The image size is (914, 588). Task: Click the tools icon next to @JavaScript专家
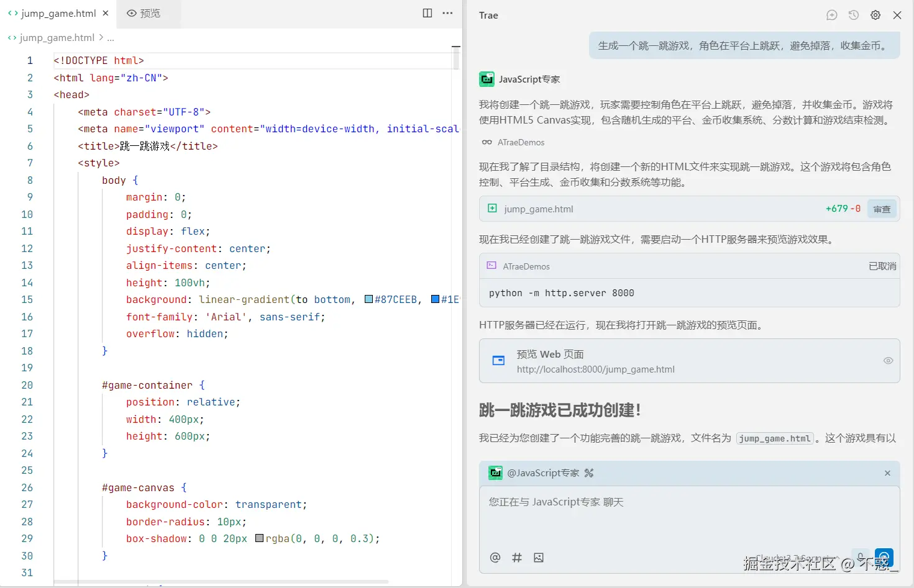(589, 473)
